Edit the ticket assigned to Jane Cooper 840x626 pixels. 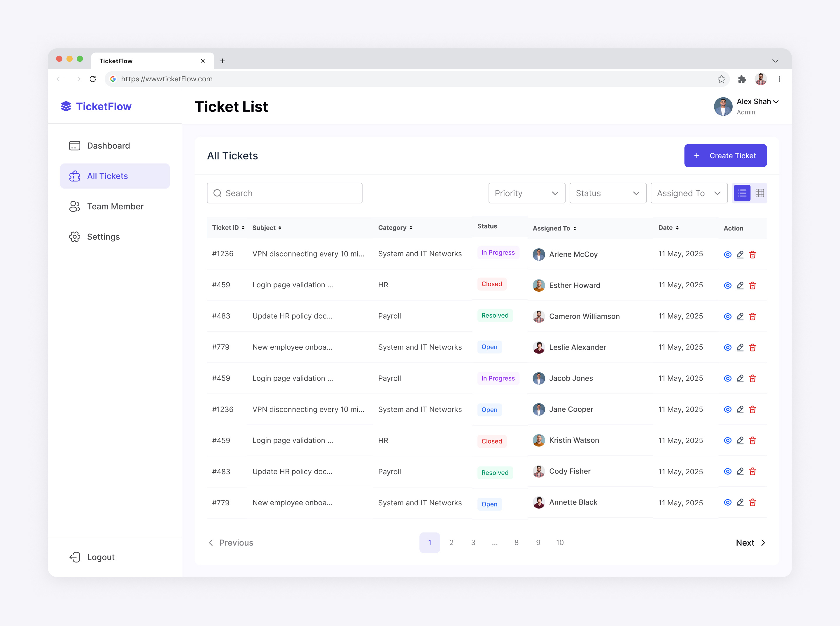click(x=740, y=410)
